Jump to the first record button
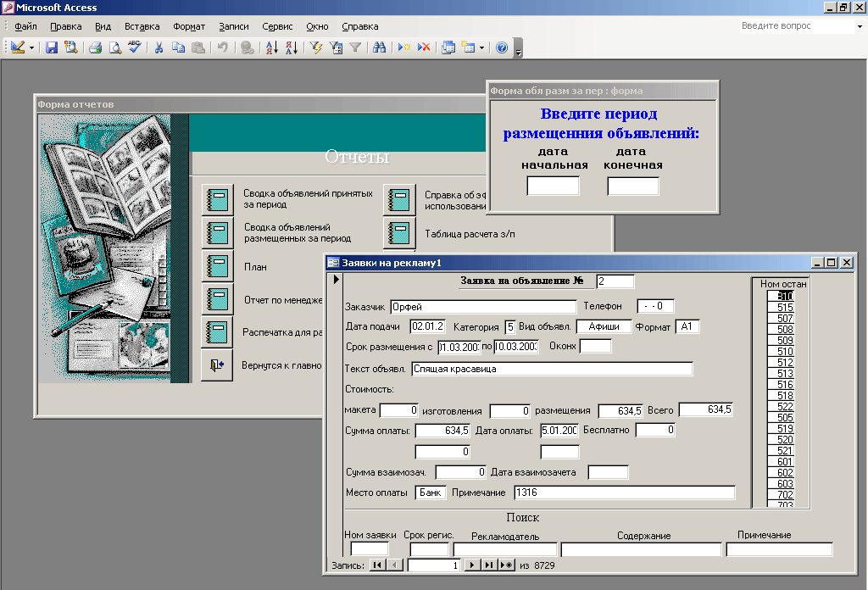The width and height of the screenshot is (868, 590). (377, 565)
